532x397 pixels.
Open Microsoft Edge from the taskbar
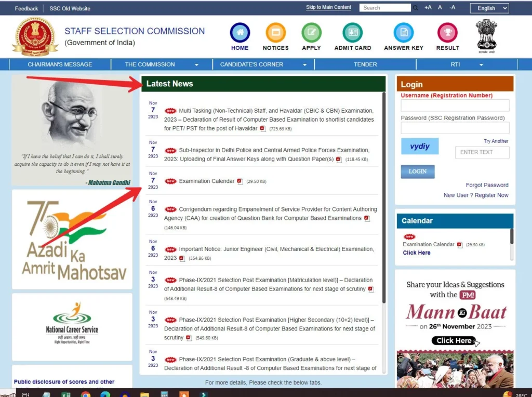click(105, 394)
